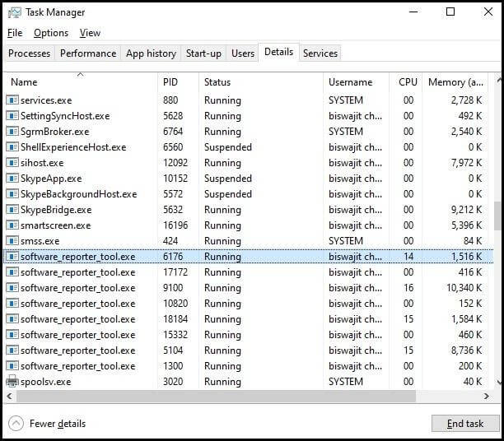Select the sihost.exe process name
504x441 pixels.
[42, 163]
